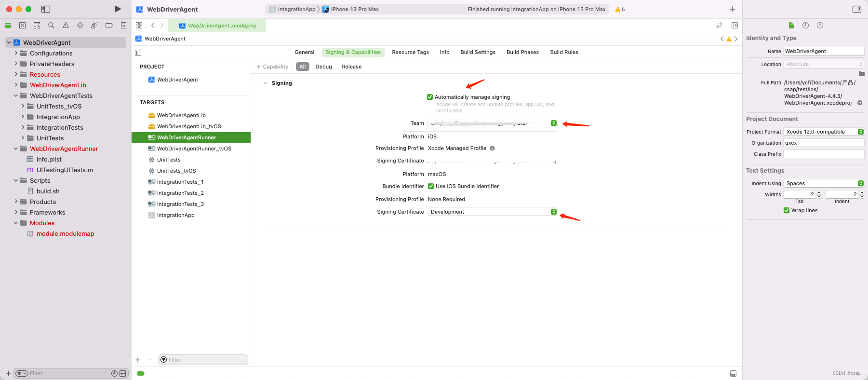Select the All configuration filter
This screenshot has height=380, width=868.
coord(302,67)
